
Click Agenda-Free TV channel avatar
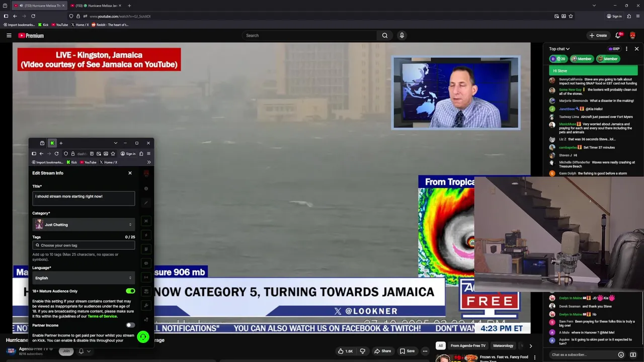click(x=11, y=350)
